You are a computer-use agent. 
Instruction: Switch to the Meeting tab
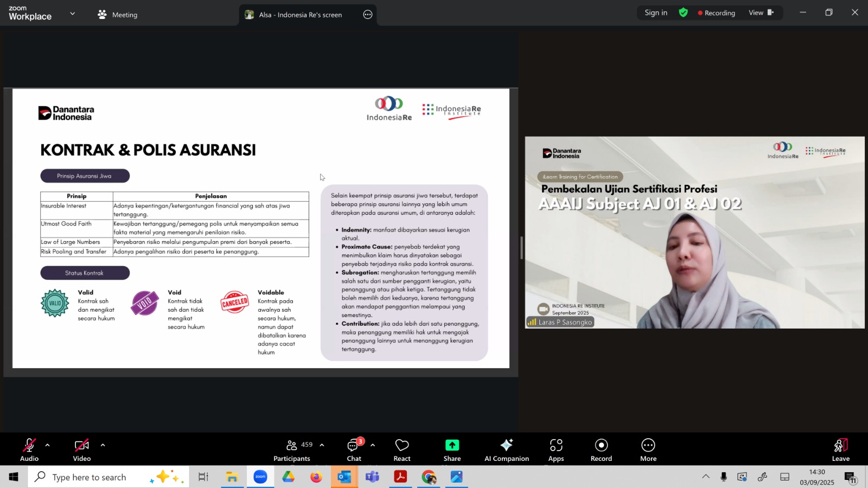118,15
